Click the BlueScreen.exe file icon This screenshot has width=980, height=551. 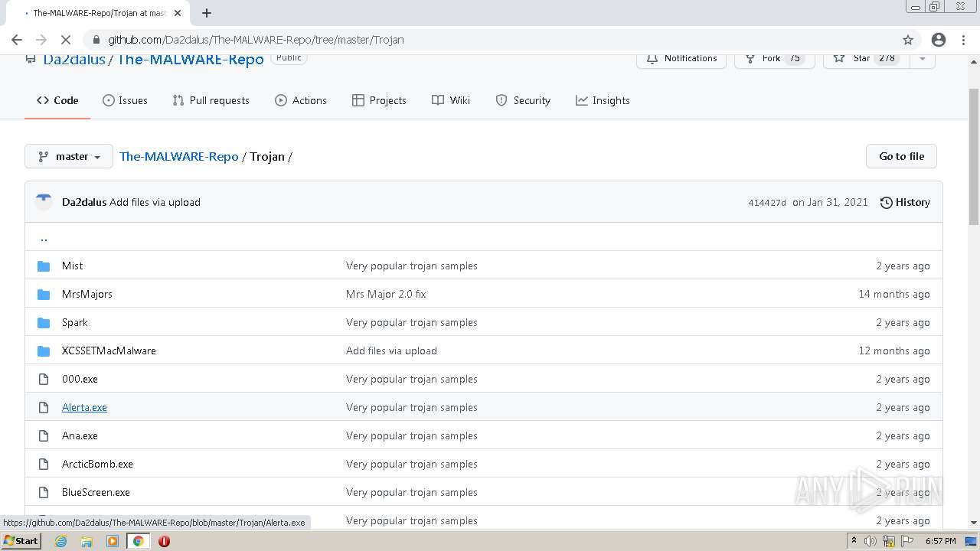[x=44, y=493]
